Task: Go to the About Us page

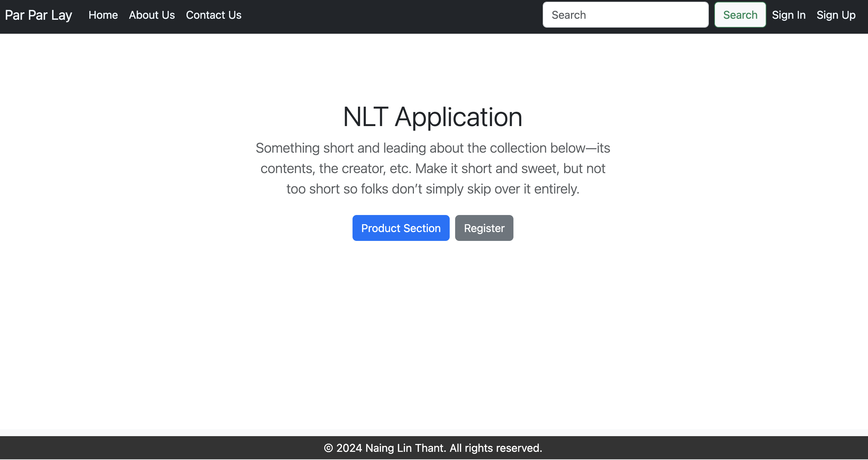Action: tap(152, 15)
